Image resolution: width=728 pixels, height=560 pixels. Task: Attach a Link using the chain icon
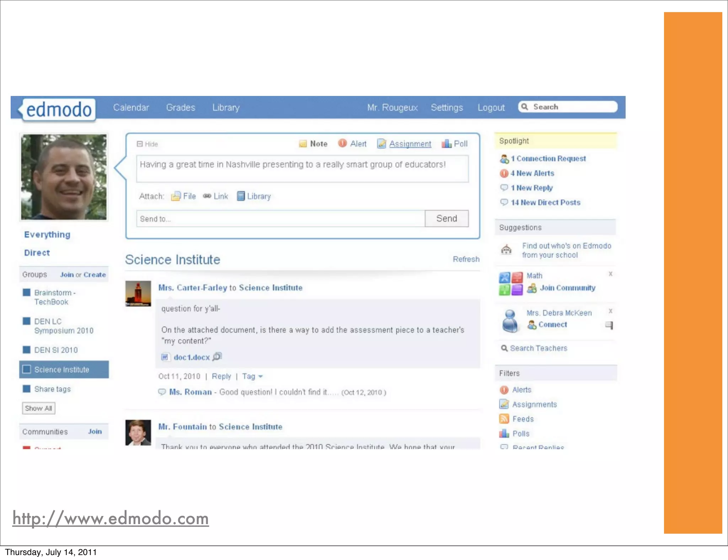(207, 196)
